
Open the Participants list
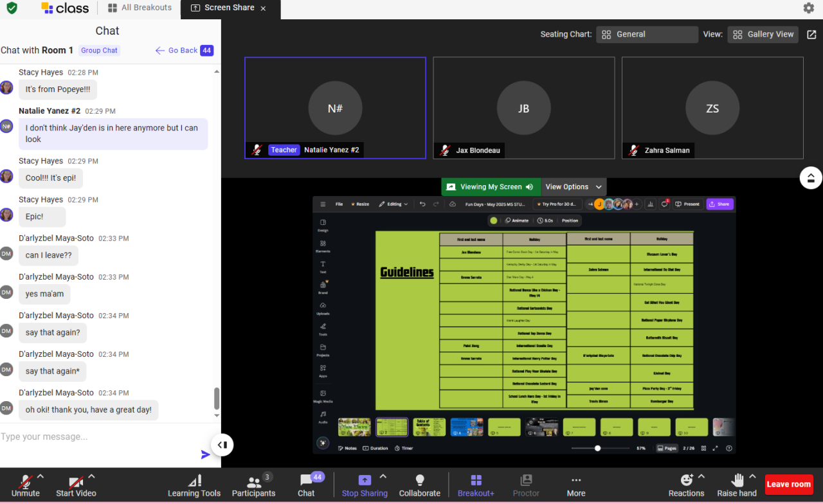coord(253,485)
